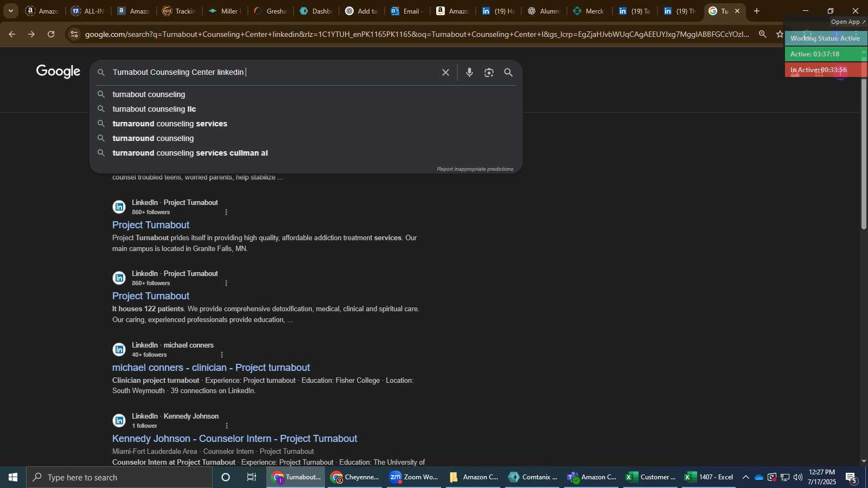
Task: Clear the Google search box text
Action: click(445, 72)
